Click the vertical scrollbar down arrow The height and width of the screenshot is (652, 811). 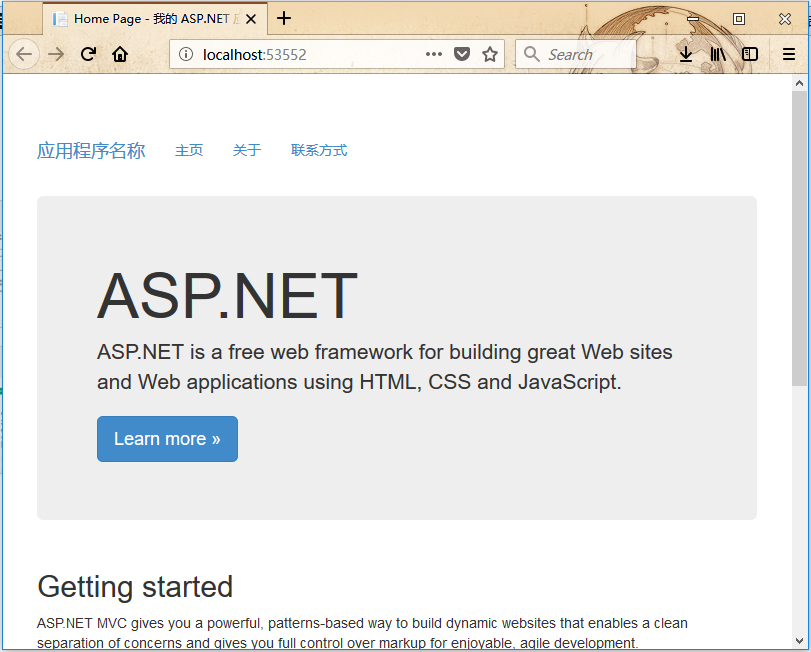point(799,640)
